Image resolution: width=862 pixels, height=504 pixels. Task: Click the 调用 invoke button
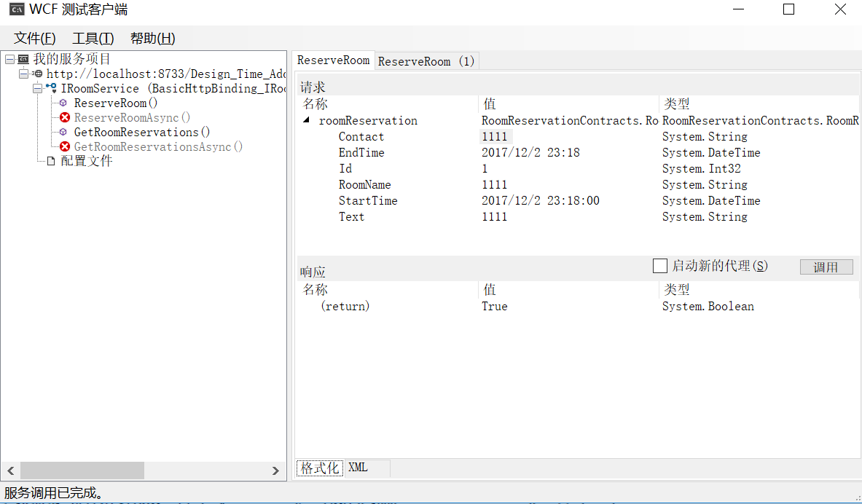(x=826, y=267)
